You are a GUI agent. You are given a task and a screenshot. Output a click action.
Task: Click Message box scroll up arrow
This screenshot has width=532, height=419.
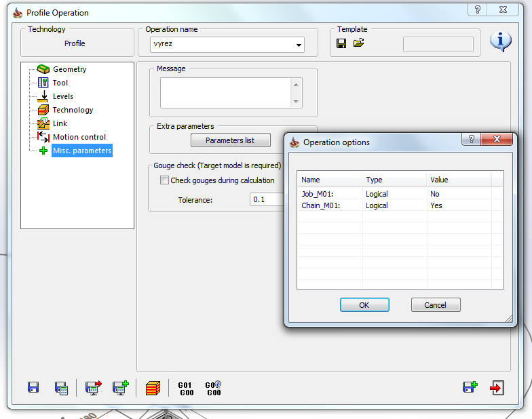tap(296, 85)
